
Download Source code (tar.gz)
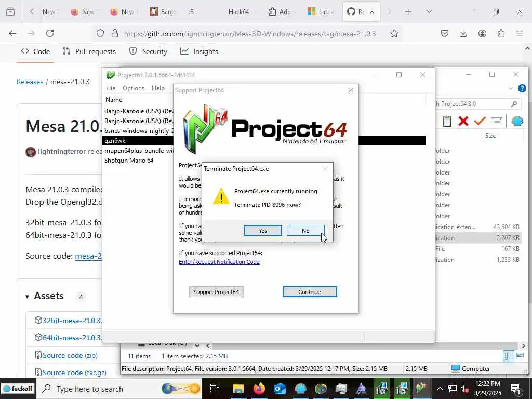click(x=74, y=373)
